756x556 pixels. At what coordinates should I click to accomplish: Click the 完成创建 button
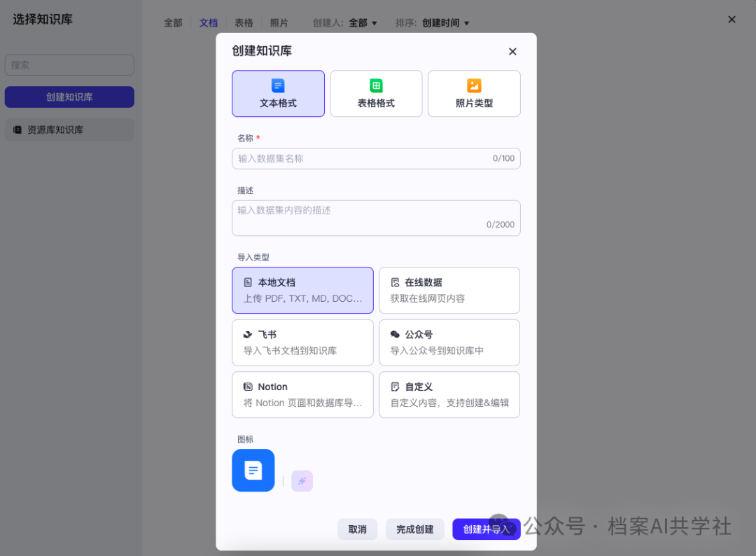(414, 529)
